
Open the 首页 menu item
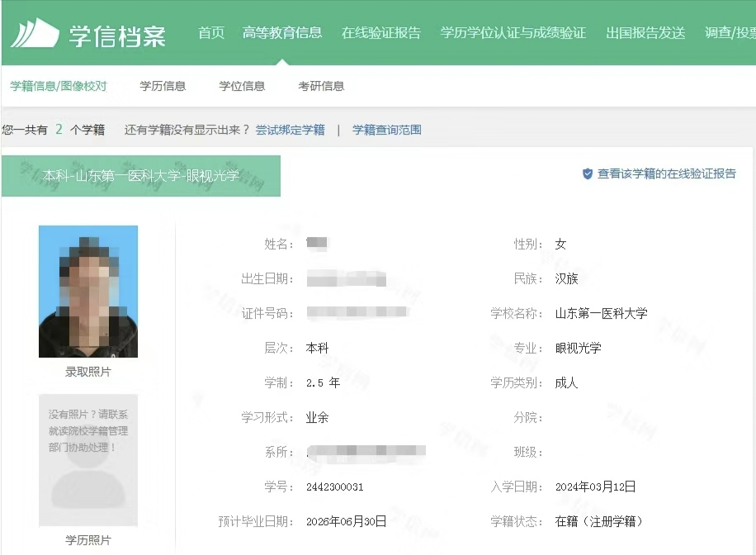point(211,33)
